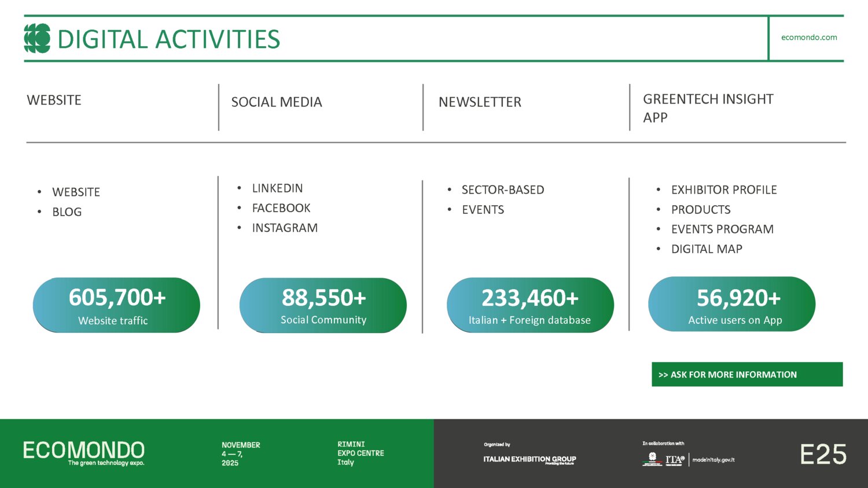
Task: Click the FACEBOOK bullet item
Action: pyautogui.click(x=281, y=208)
